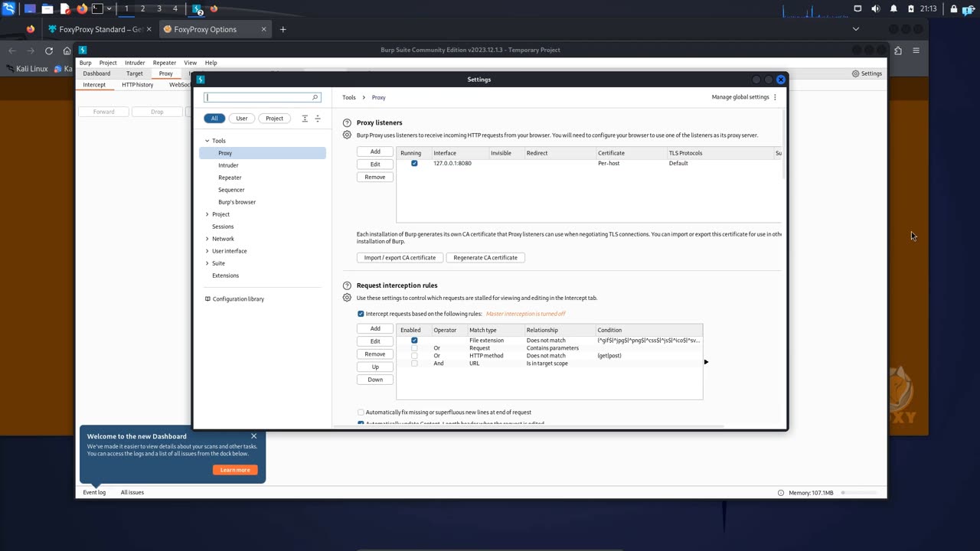Screen dimensions: 980x551
Task: Select the All settings filter pill
Action: coord(214,119)
